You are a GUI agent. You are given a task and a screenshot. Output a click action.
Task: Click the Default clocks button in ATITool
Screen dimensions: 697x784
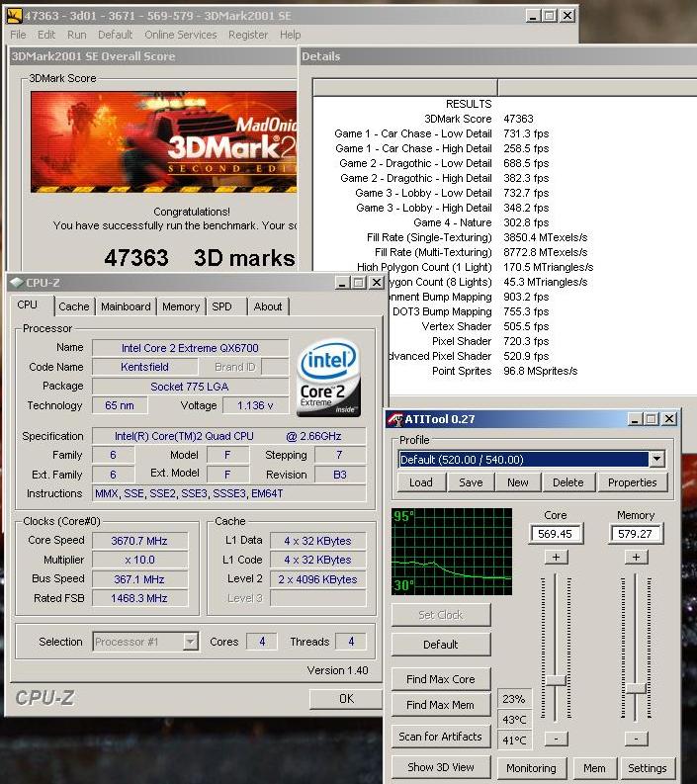(x=441, y=645)
